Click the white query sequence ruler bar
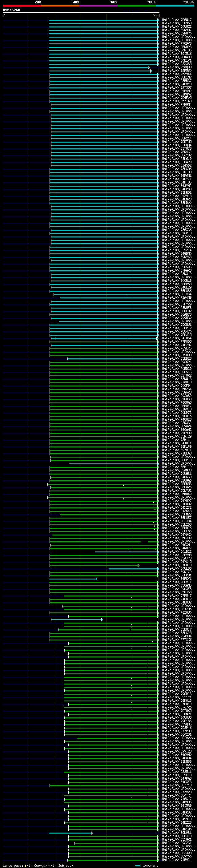This screenshot has height=868, width=197. pos(81,12)
